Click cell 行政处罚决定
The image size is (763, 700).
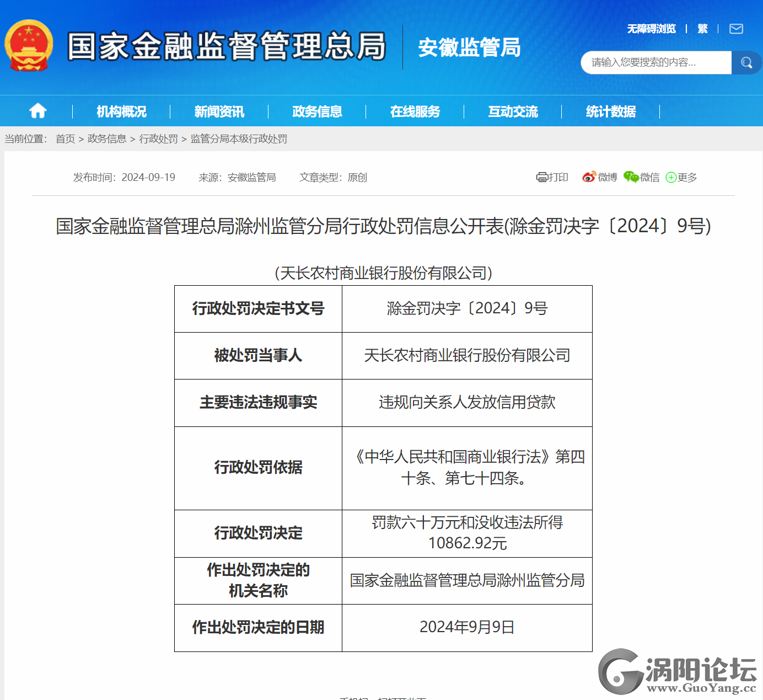(x=258, y=533)
